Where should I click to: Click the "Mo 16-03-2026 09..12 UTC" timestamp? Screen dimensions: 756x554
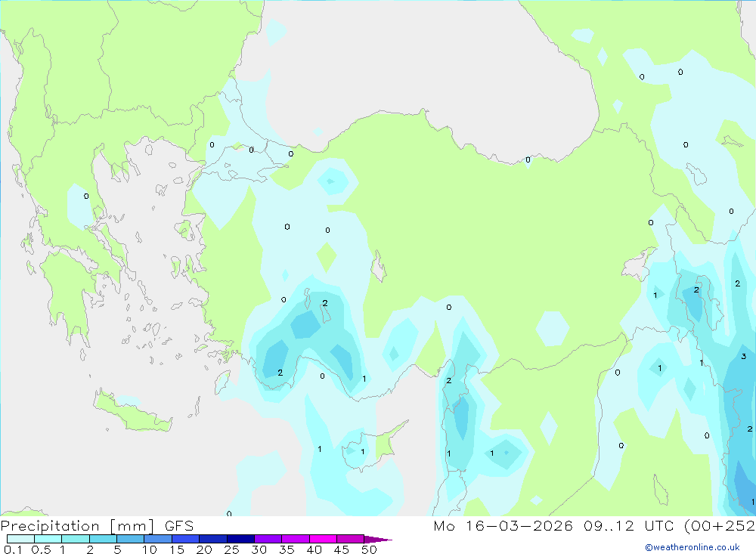(x=553, y=525)
